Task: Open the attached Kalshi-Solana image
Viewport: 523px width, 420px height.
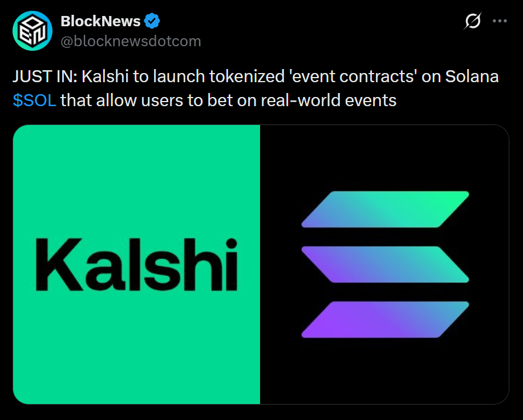Action: click(261, 265)
